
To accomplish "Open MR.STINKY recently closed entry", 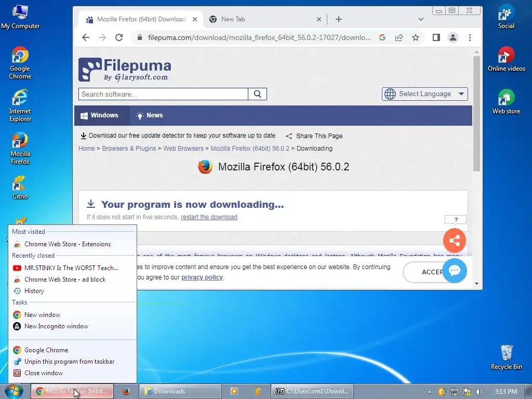I will pos(72,268).
